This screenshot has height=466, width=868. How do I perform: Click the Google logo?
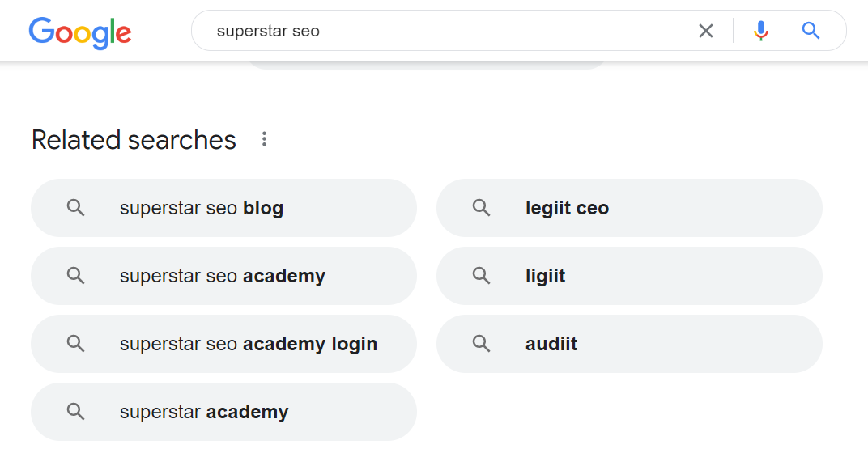click(x=80, y=32)
